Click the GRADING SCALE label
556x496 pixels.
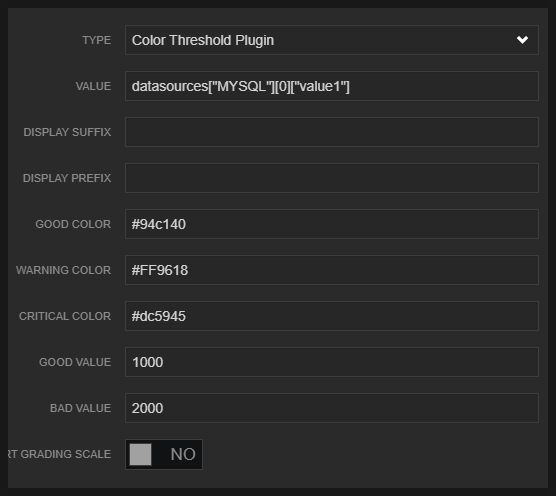coord(60,454)
